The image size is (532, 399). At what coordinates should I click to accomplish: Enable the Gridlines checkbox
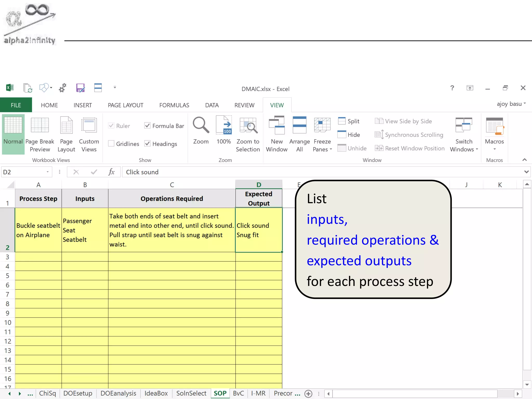[x=111, y=143]
